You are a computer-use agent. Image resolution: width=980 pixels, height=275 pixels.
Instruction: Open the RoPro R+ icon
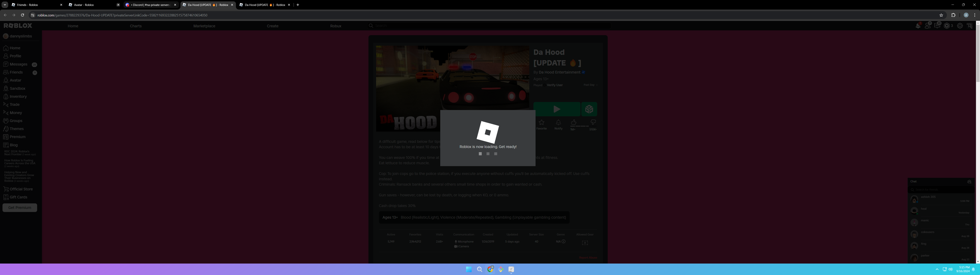tap(969, 26)
